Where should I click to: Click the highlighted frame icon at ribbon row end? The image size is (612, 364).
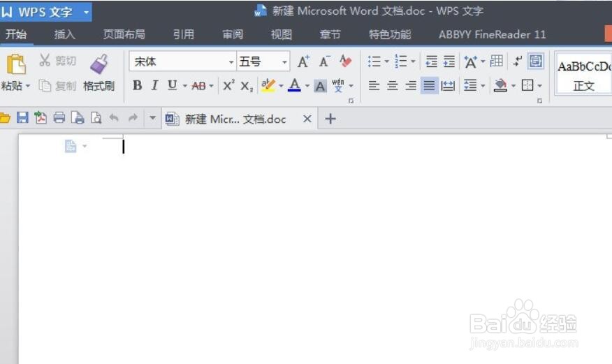click(535, 61)
